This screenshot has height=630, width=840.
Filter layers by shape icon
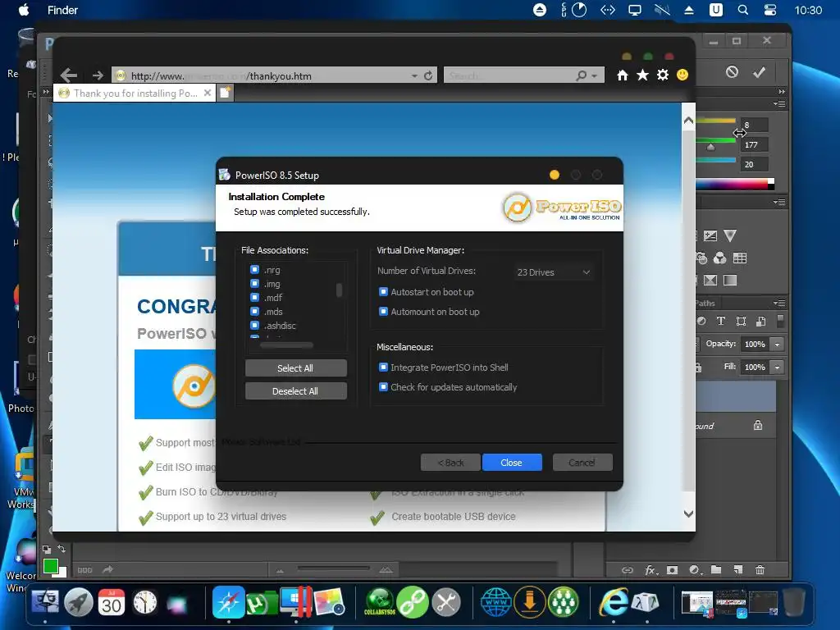click(741, 321)
